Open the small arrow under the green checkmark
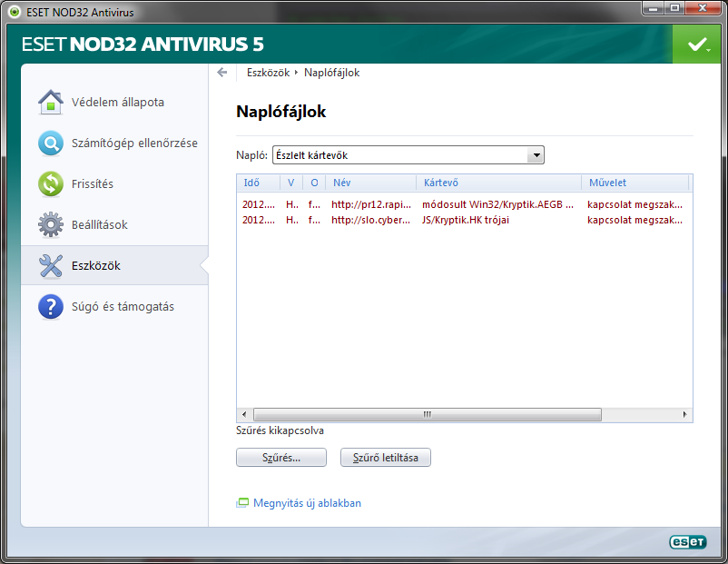728x564 pixels. [x=709, y=49]
